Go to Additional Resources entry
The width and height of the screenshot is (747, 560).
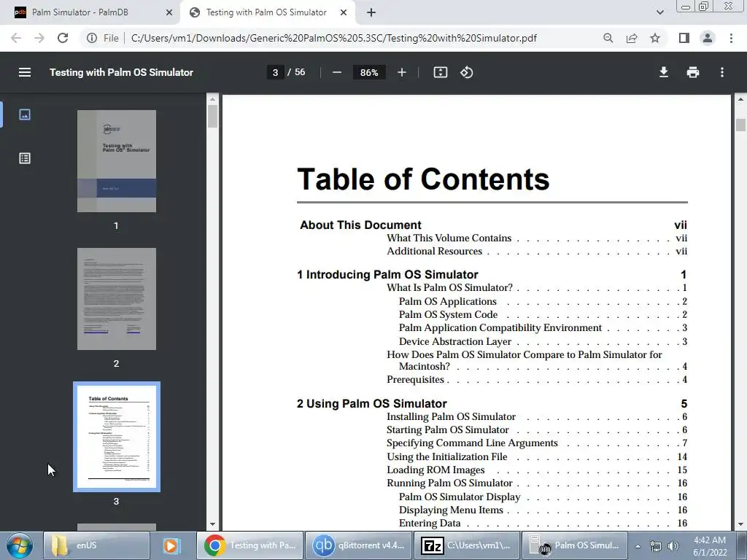(x=435, y=251)
